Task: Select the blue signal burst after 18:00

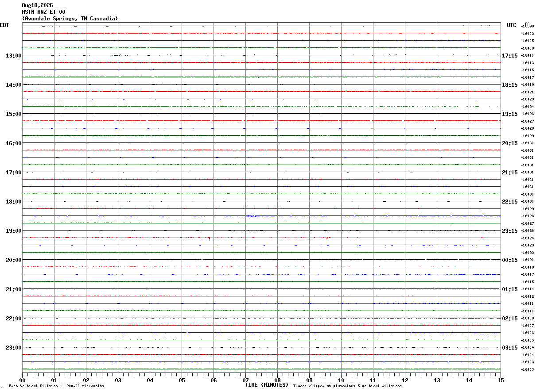Action: (261, 216)
